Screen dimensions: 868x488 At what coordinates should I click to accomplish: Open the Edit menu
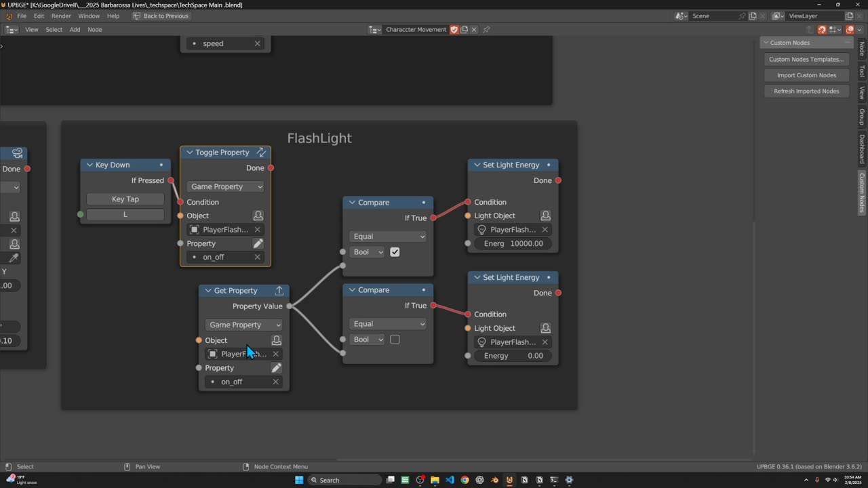[39, 16]
